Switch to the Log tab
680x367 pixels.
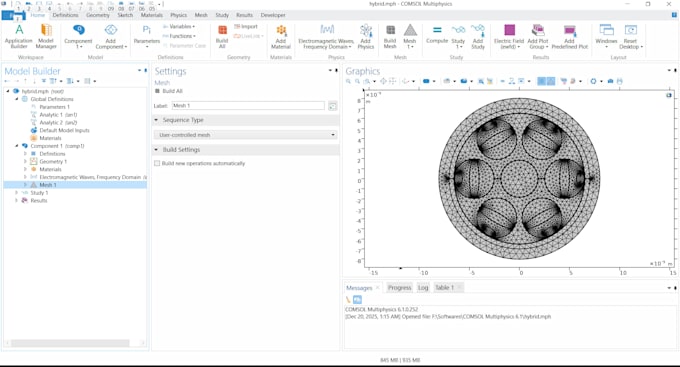pyautogui.click(x=423, y=288)
